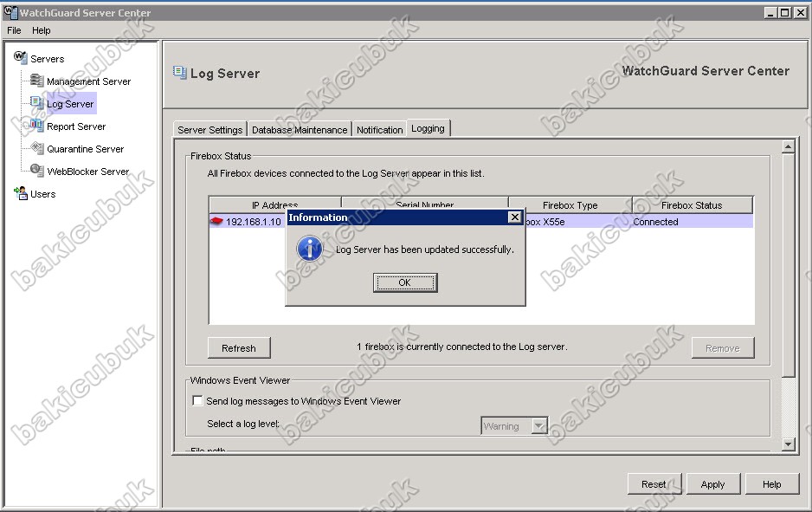Click the scrollbar down arrow
Viewport: 812px width, 512px height.
(788, 444)
